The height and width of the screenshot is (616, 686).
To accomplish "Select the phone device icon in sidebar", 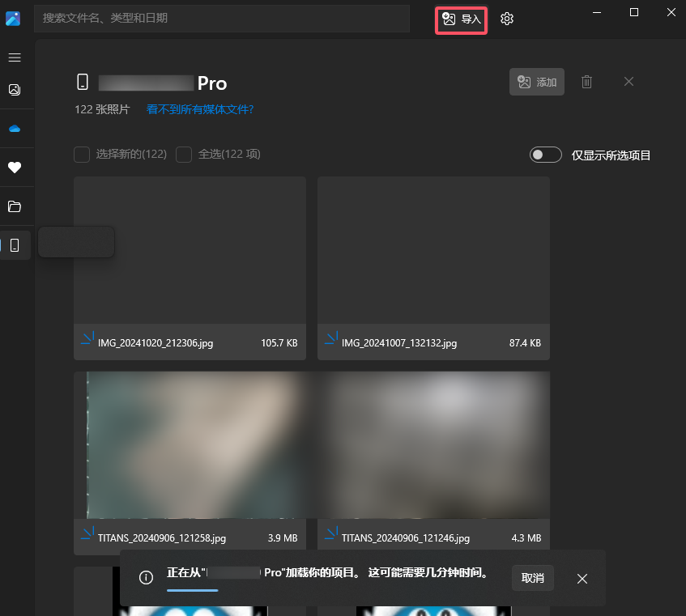I will (x=15, y=245).
